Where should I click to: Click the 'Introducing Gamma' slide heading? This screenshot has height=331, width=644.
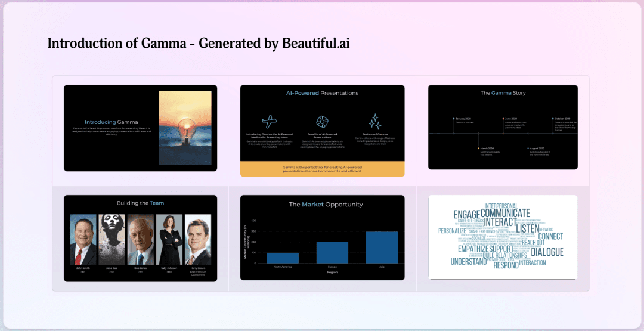112,122
